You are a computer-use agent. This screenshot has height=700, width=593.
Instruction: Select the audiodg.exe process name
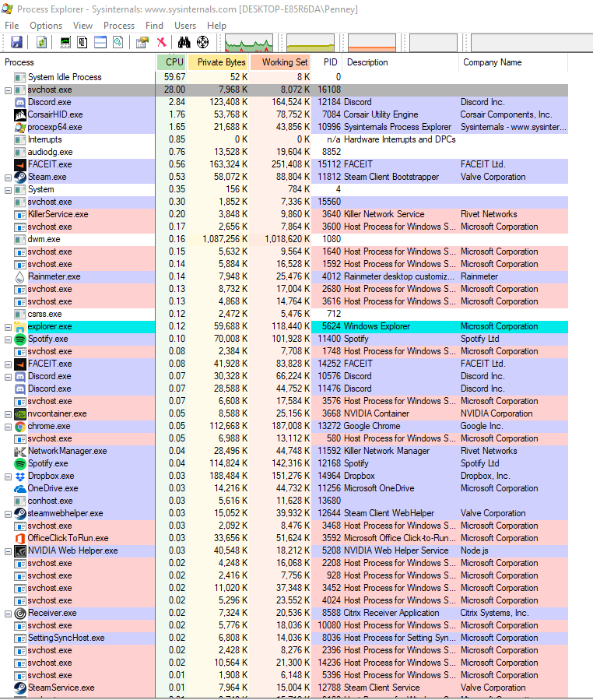50,153
